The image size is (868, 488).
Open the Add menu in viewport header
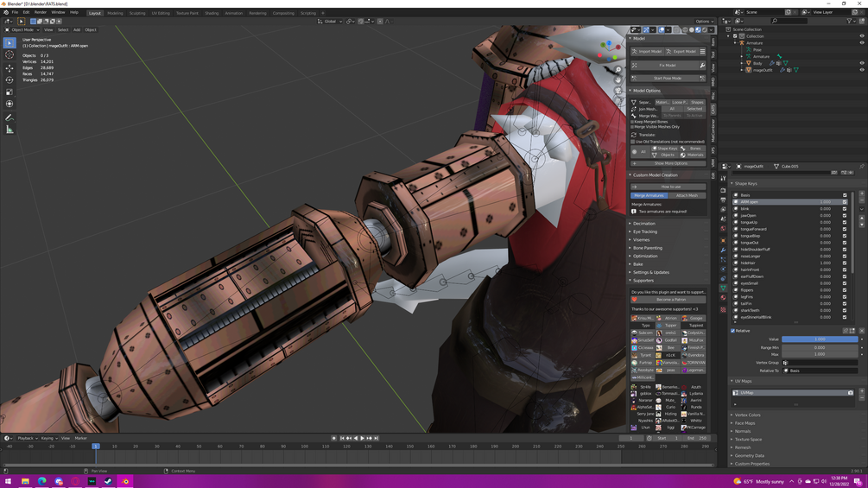(77, 30)
